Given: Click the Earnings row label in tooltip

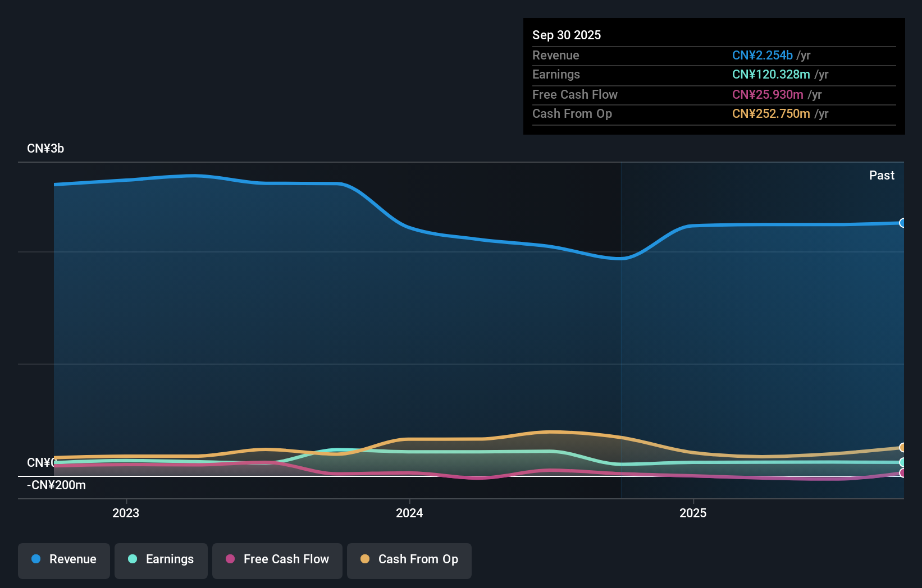Looking at the screenshot, I should 556,74.
